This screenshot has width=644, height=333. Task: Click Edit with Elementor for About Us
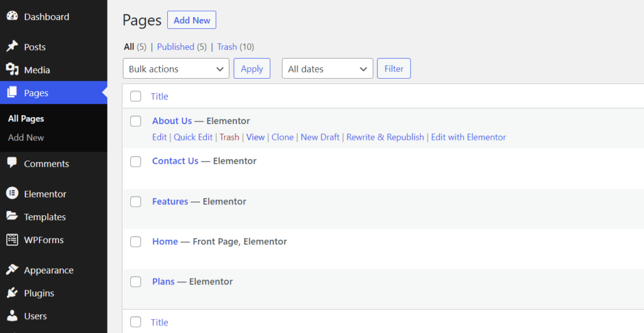tap(469, 137)
